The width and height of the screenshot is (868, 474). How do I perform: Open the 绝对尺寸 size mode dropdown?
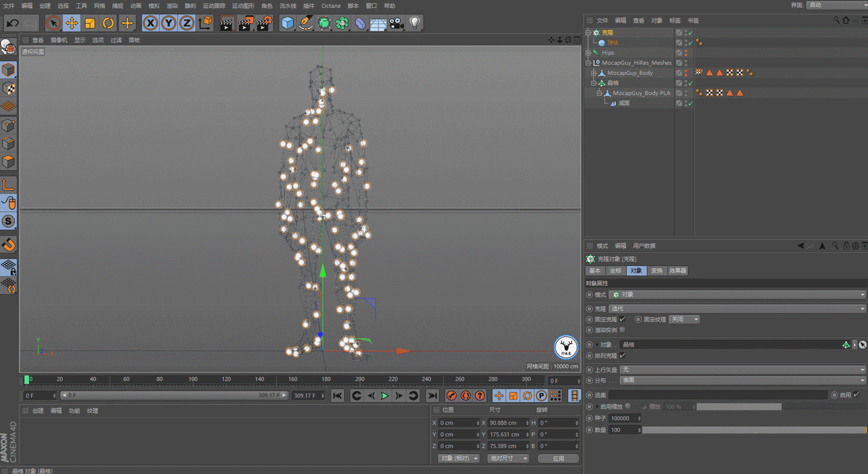(508, 458)
